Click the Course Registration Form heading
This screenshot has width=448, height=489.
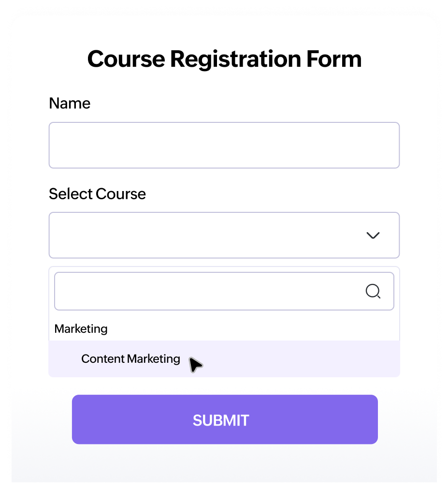coord(224,59)
